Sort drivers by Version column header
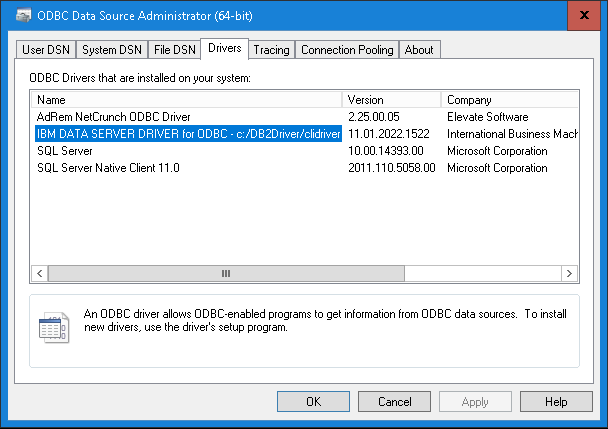 coord(392,100)
